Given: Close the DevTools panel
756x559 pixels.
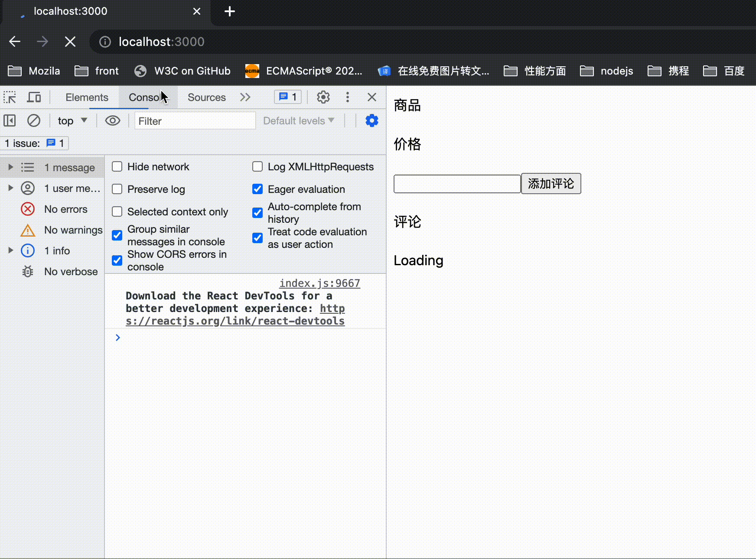Looking at the screenshot, I should click(372, 97).
